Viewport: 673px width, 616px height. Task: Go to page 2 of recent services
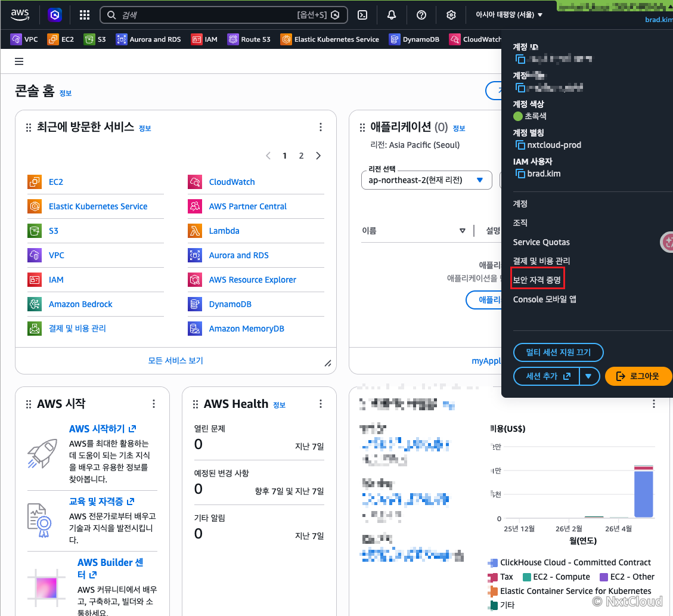301,156
